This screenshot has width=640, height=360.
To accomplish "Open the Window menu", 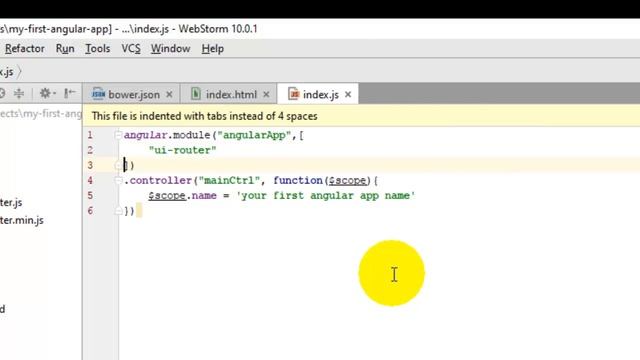I will pyautogui.click(x=170, y=49).
